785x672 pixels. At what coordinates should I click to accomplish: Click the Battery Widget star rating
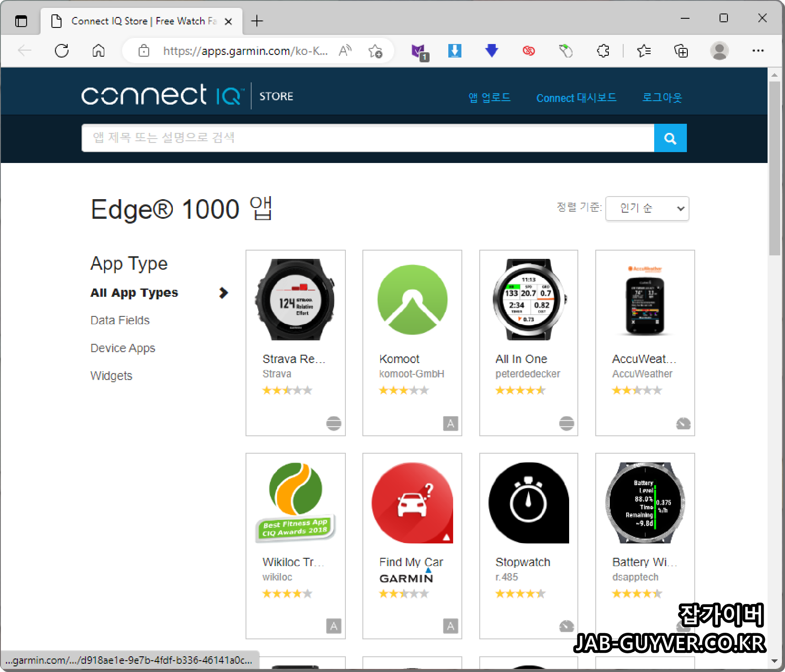click(x=637, y=594)
